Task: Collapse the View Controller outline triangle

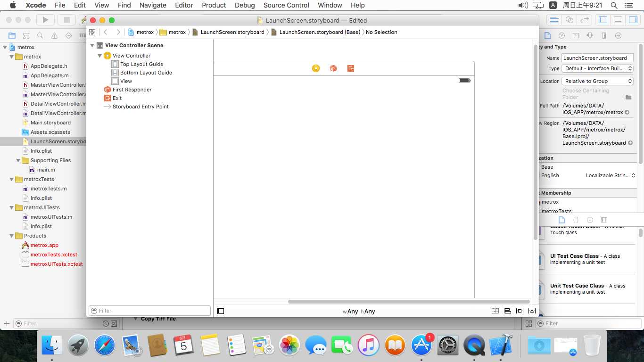Action: tap(100, 56)
